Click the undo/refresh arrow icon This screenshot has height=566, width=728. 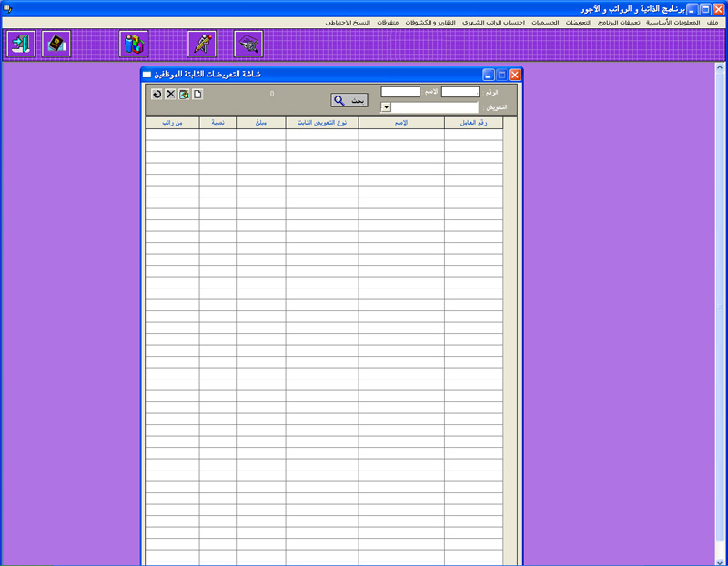(x=157, y=94)
